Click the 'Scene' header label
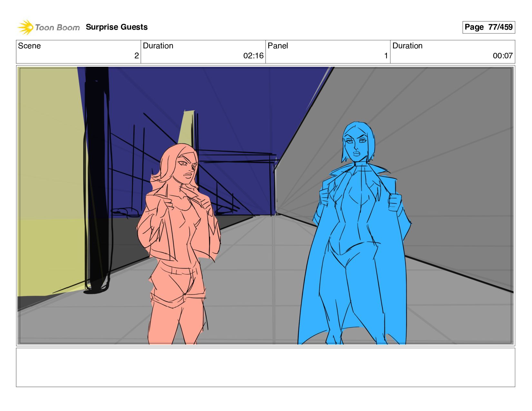The height and width of the screenshot is (411, 532). coord(29,46)
